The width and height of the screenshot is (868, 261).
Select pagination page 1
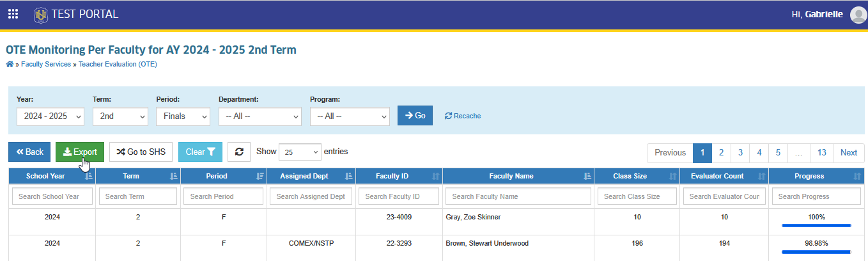702,153
